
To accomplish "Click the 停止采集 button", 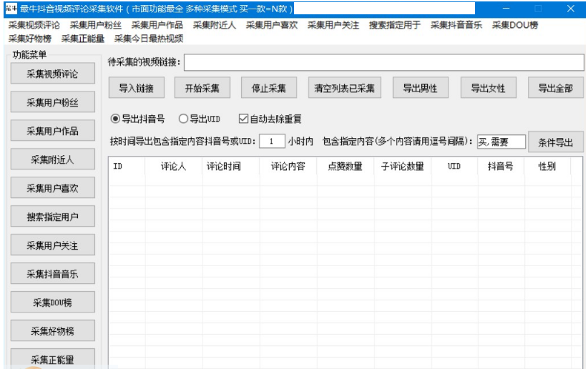I will tap(269, 88).
